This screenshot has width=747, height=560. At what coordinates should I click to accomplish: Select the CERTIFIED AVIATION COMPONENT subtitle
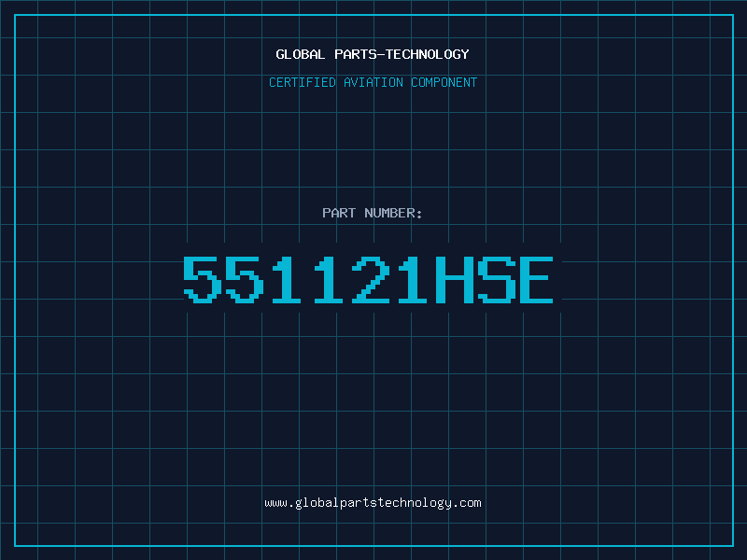pyautogui.click(x=373, y=82)
